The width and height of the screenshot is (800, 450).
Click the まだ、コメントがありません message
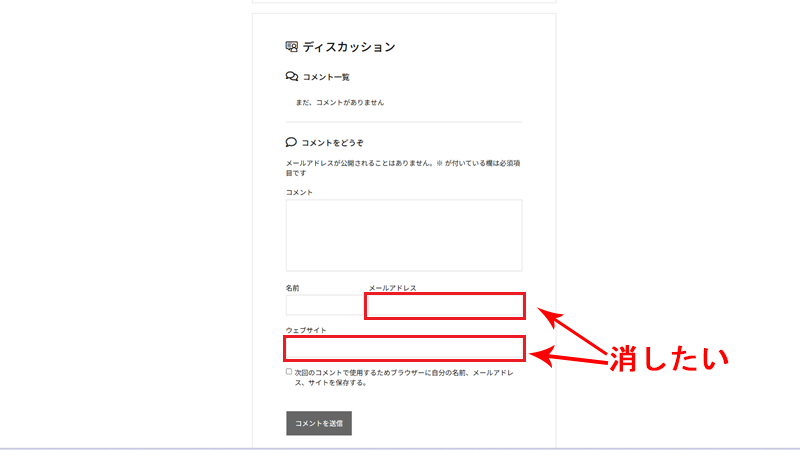(x=339, y=102)
